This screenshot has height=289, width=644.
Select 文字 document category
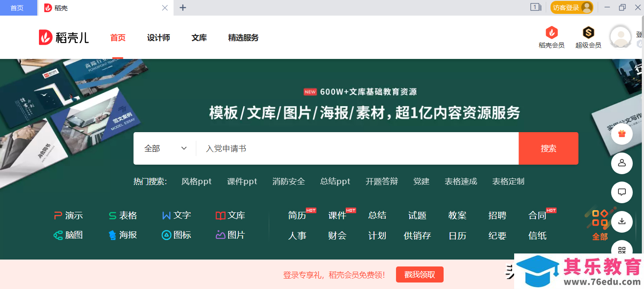pyautogui.click(x=177, y=215)
